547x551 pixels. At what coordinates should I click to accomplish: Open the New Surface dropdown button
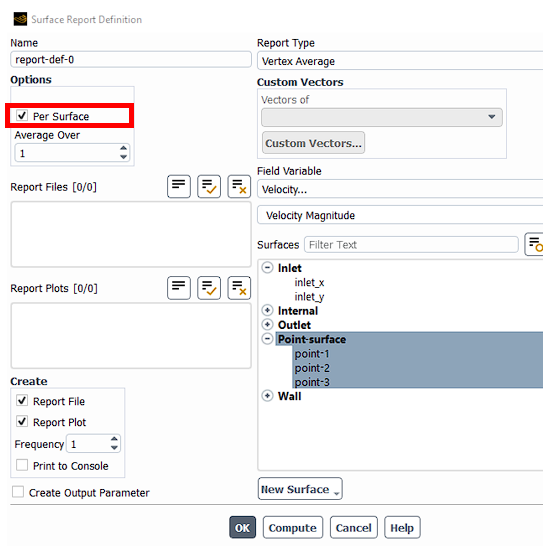click(x=300, y=489)
